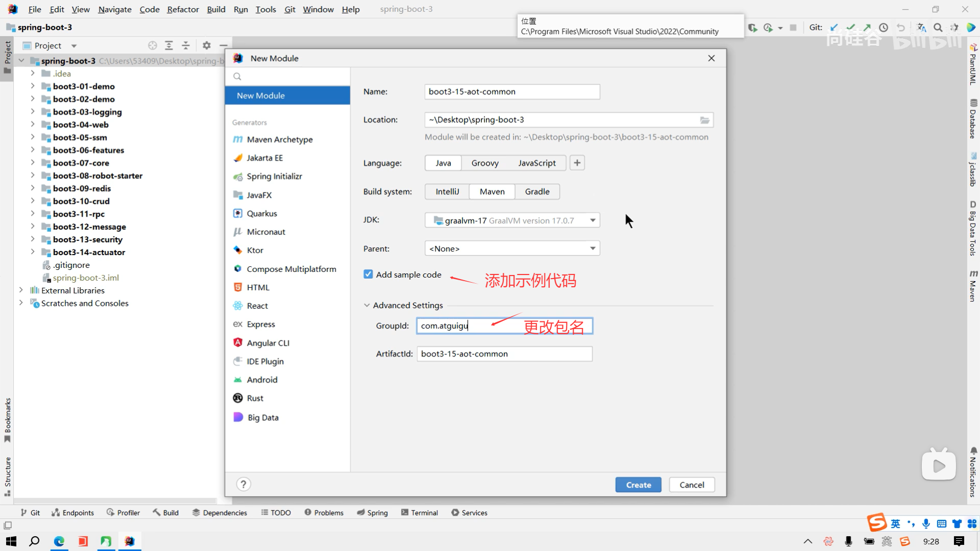Choose Groovy as the language
This screenshot has width=980, height=551.
pos(484,163)
